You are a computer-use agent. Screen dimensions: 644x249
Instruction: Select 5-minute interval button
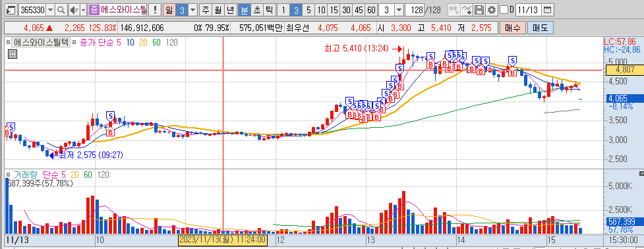coord(309,10)
